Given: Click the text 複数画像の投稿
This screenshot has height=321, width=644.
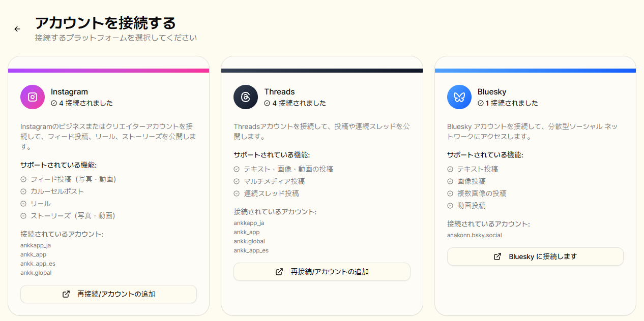Looking at the screenshot, I should [482, 194].
